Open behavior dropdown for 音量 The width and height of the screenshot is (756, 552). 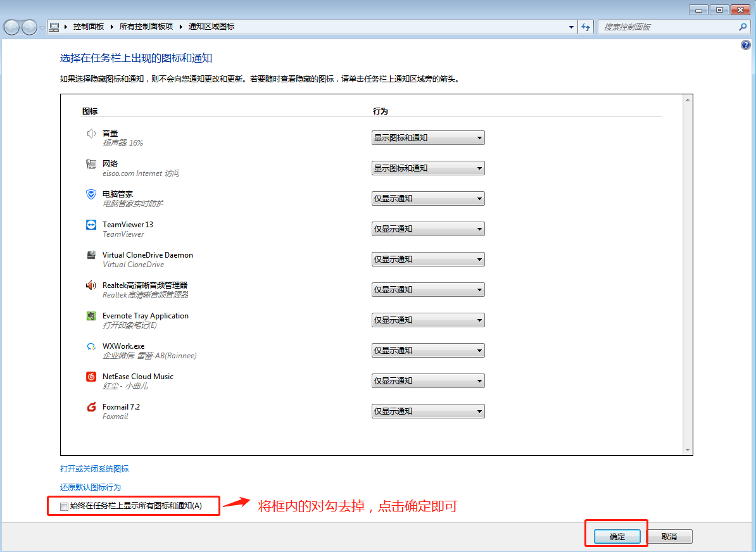click(x=428, y=138)
